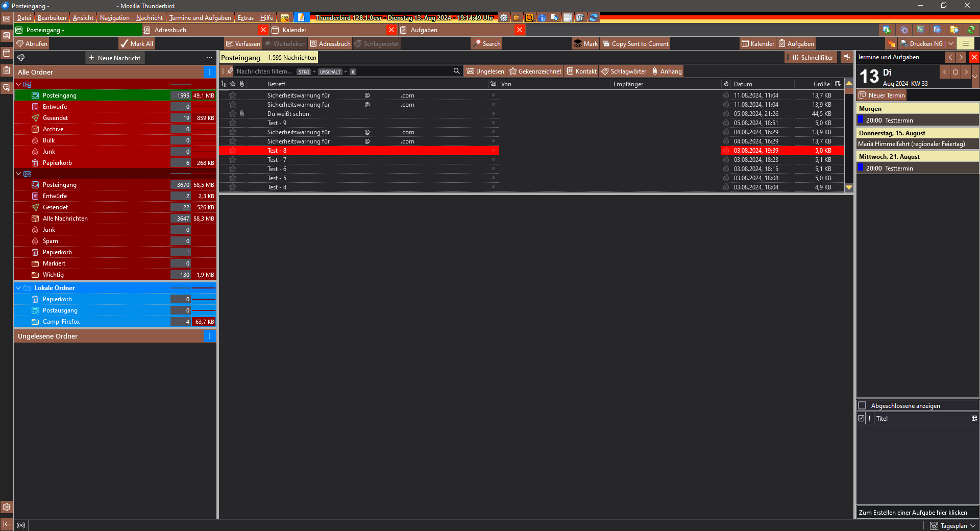The image size is (980, 531).
Task: Click the blue info icon in banner
Action: (x=542, y=18)
